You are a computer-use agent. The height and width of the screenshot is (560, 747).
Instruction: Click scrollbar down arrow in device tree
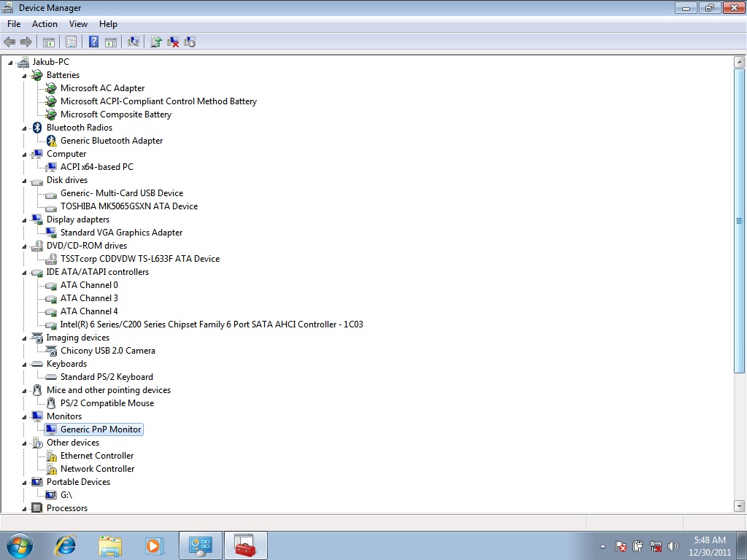click(x=740, y=506)
